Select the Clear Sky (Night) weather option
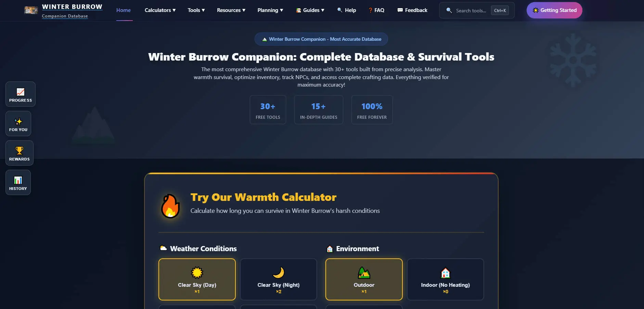Viewport: 644px width, 309px height. pos(278,279)
